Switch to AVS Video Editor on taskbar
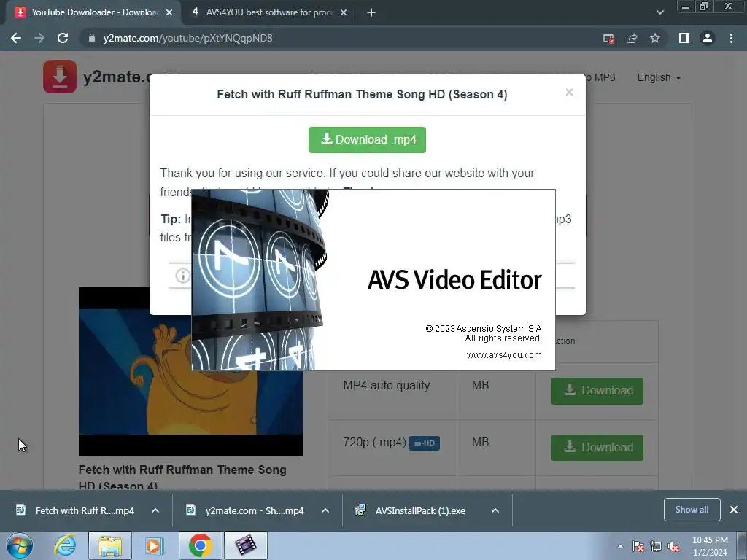747x560 pixels. 245,545
